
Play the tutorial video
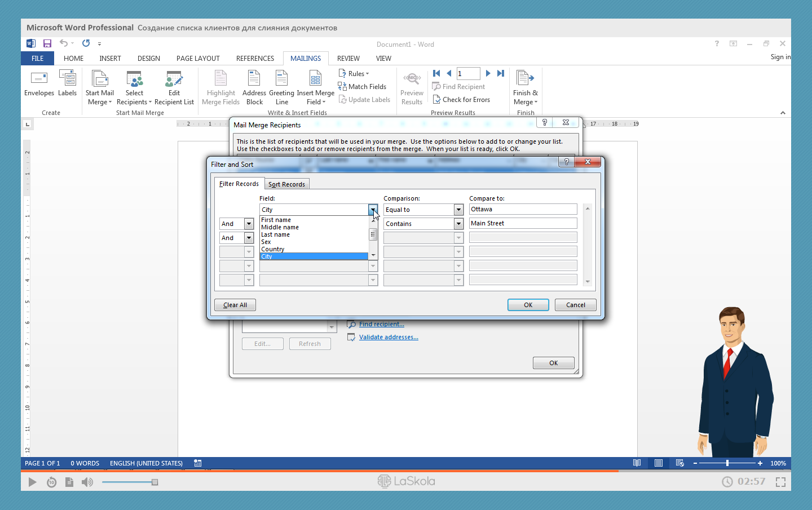click(x=32, y=482)
